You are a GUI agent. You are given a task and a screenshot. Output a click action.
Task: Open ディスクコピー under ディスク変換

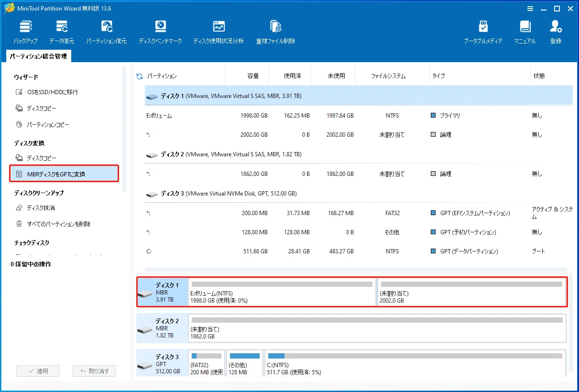(36, 158)
